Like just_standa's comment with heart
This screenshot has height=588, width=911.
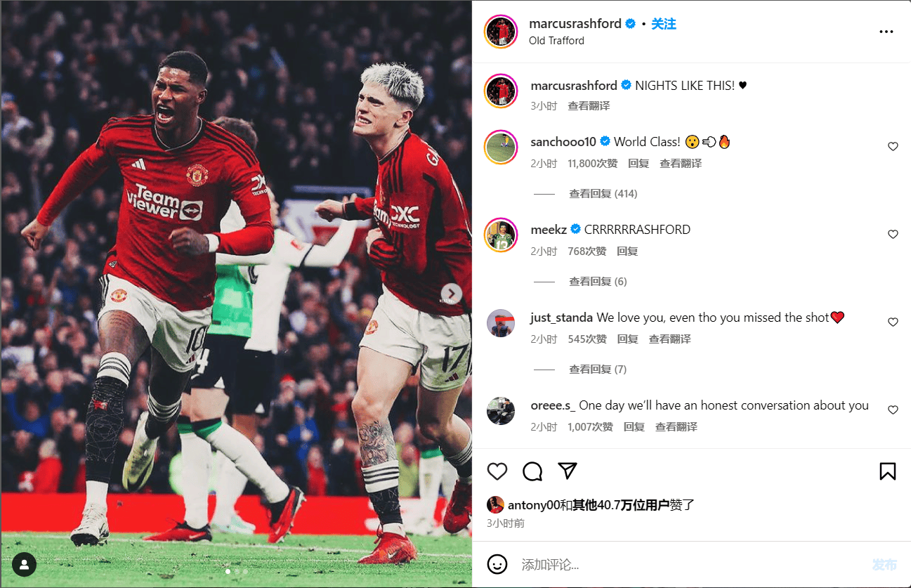[893, 322]
